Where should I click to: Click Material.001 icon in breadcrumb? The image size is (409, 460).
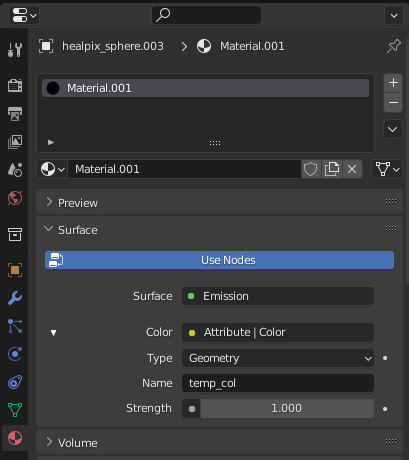(204, 46)
